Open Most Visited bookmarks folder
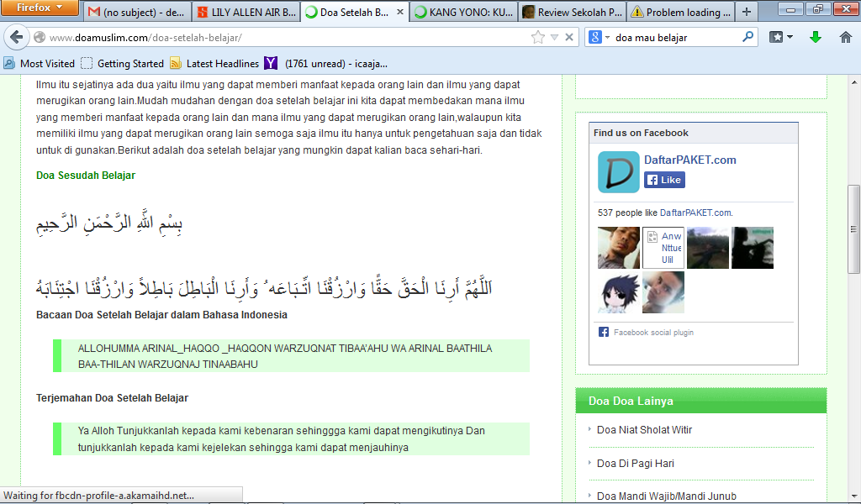Screen dimensions: 861x504 point(39,64)
